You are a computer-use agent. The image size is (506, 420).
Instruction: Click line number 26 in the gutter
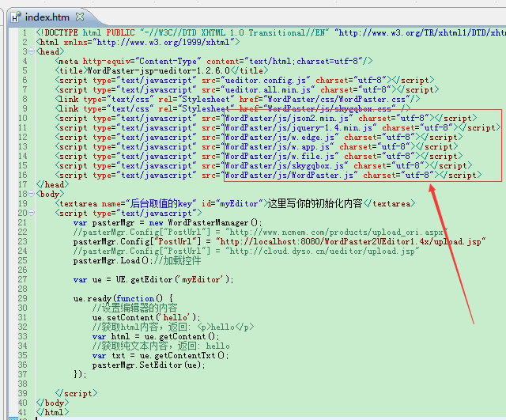click(x=23, y=270)
